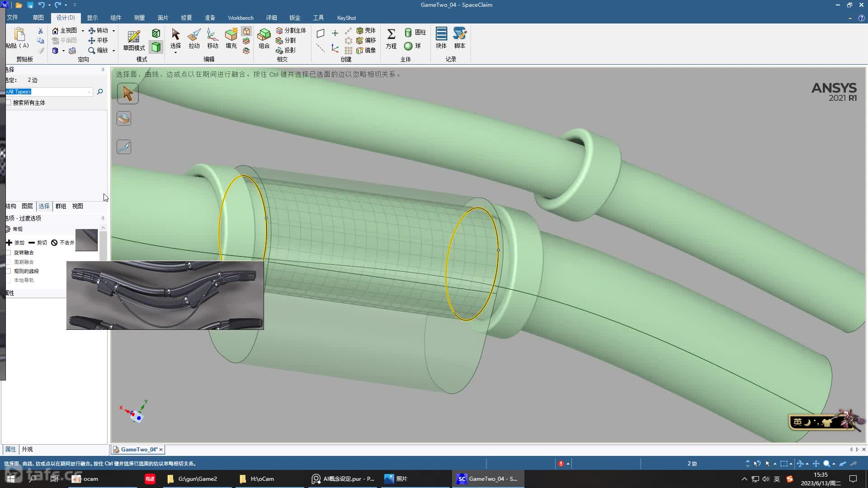Screen dimensions: 868x488
Task: Click the select guide curves tool guide in viewport
Action: tap(124, 147)
